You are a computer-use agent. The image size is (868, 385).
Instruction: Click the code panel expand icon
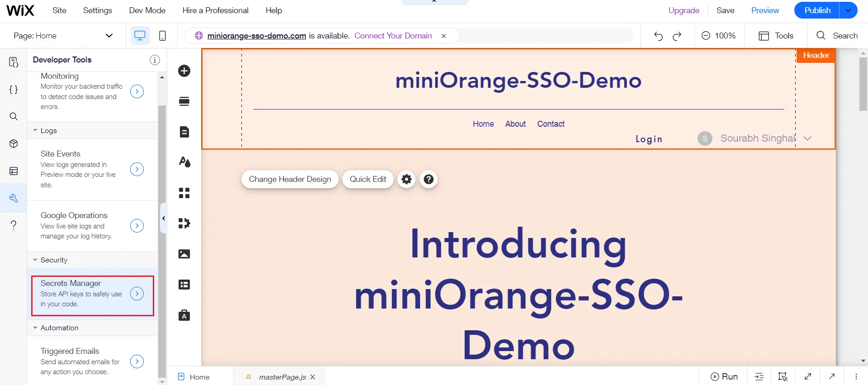click(x=807, y=376)
